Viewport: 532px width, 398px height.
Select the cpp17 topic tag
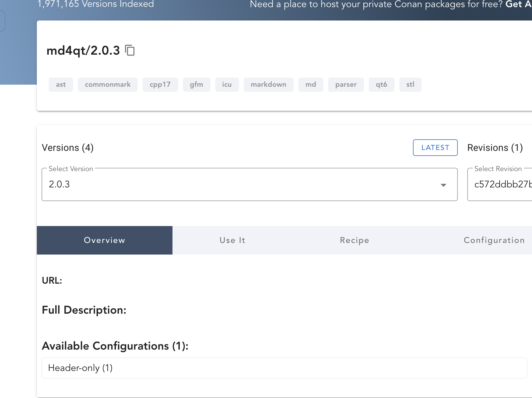tap(160, 84)
